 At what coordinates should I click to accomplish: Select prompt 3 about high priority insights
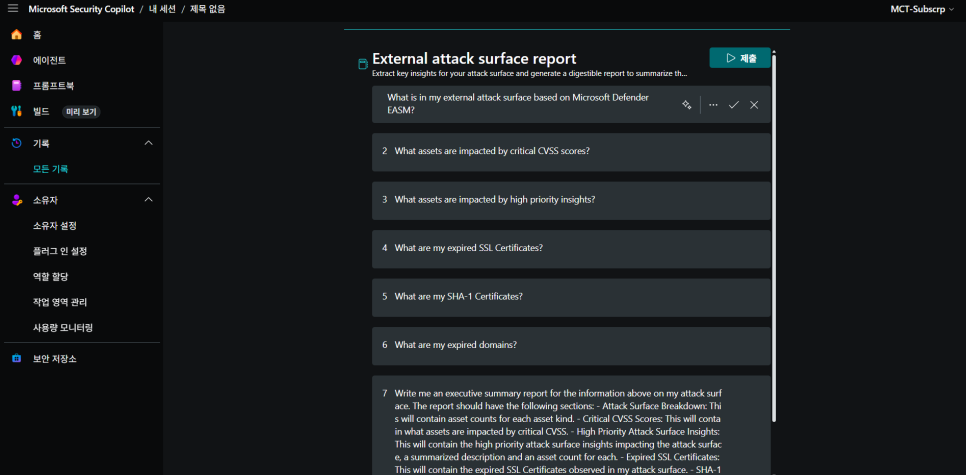pyautogui.click(x=571, y=200)
